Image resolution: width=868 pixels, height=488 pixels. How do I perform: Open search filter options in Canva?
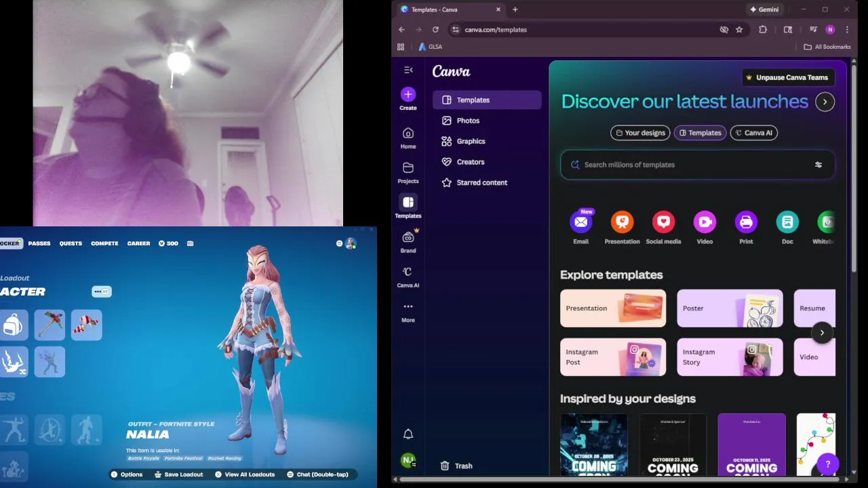[818, 165]
